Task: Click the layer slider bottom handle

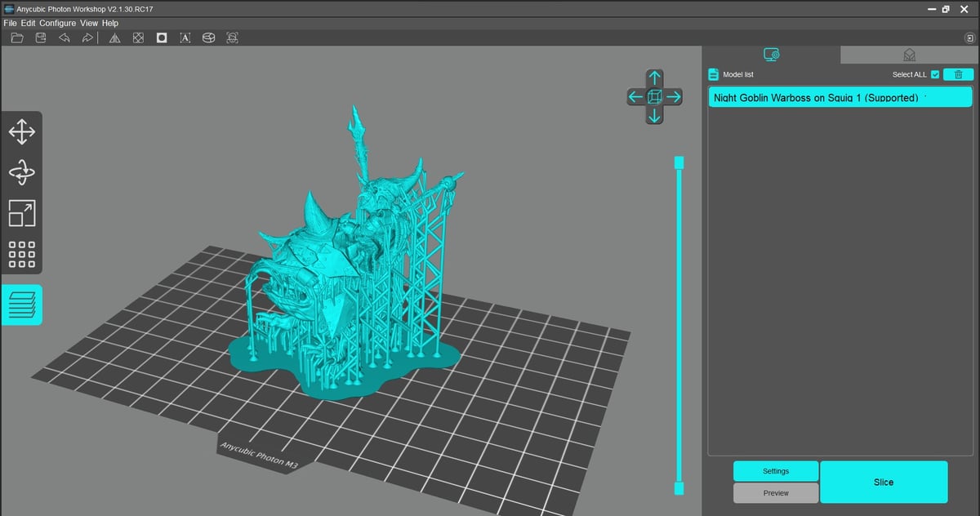Action: point(679,488)
